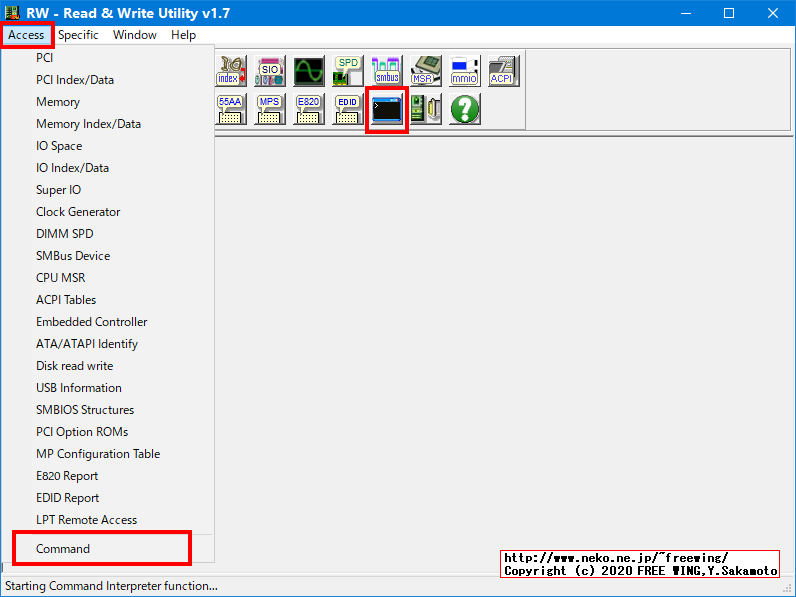Open the DIMM SPD toolbar icon
The height and width of the screenshot is (597, 796).
click(x=348, y=71)
